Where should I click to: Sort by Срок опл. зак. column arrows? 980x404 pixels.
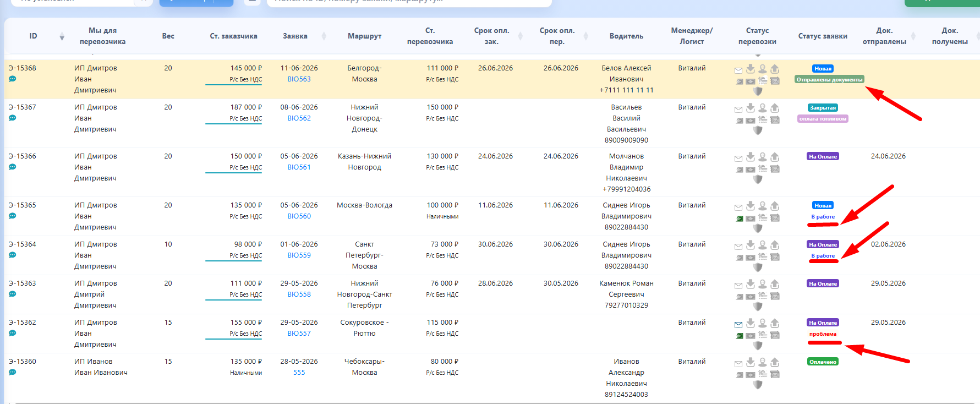tap(520, 36)
